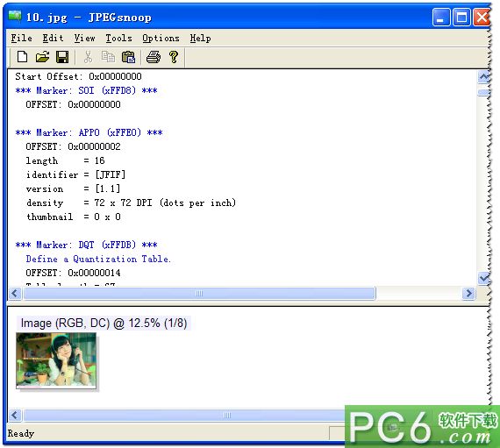Click the 'Define a Quantization Table.' line

(98, 259)
